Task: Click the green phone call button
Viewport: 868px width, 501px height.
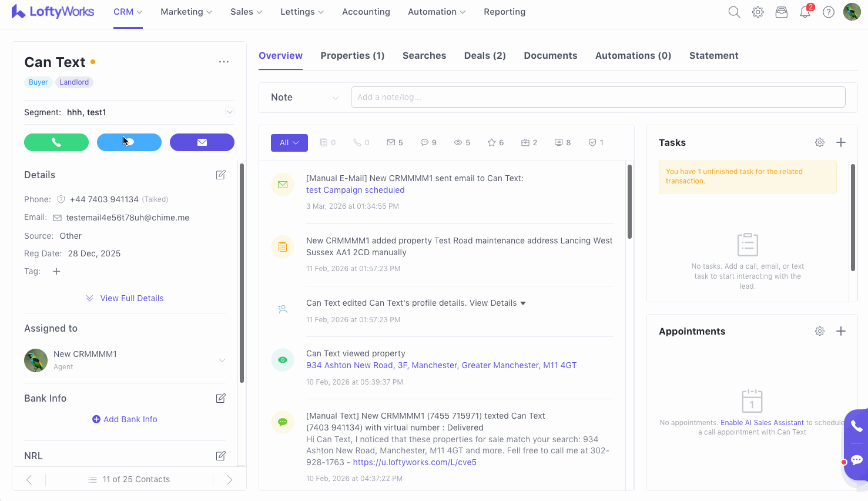Action: tap(56, 142)
